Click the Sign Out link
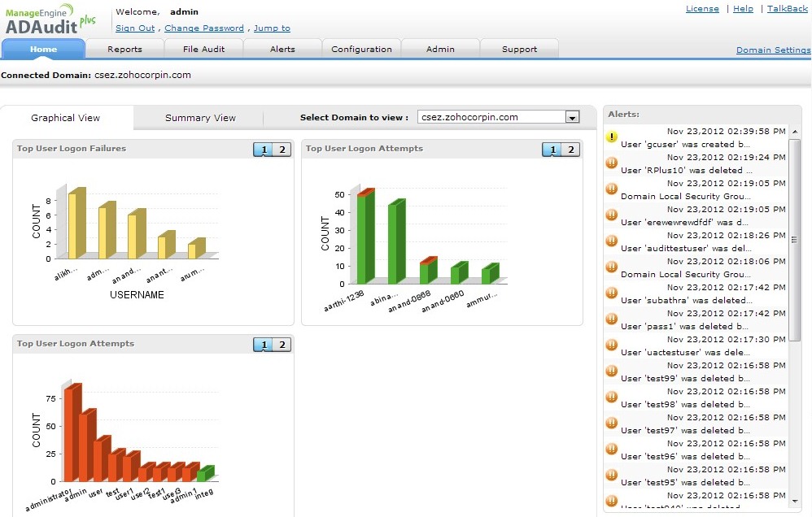The width and height of the screenshot is (812, 517). [x=135, y=28]
